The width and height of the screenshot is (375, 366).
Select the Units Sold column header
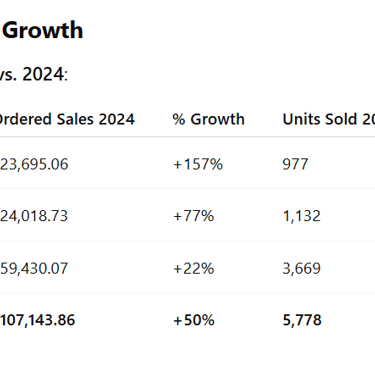[x=329, y=119]
